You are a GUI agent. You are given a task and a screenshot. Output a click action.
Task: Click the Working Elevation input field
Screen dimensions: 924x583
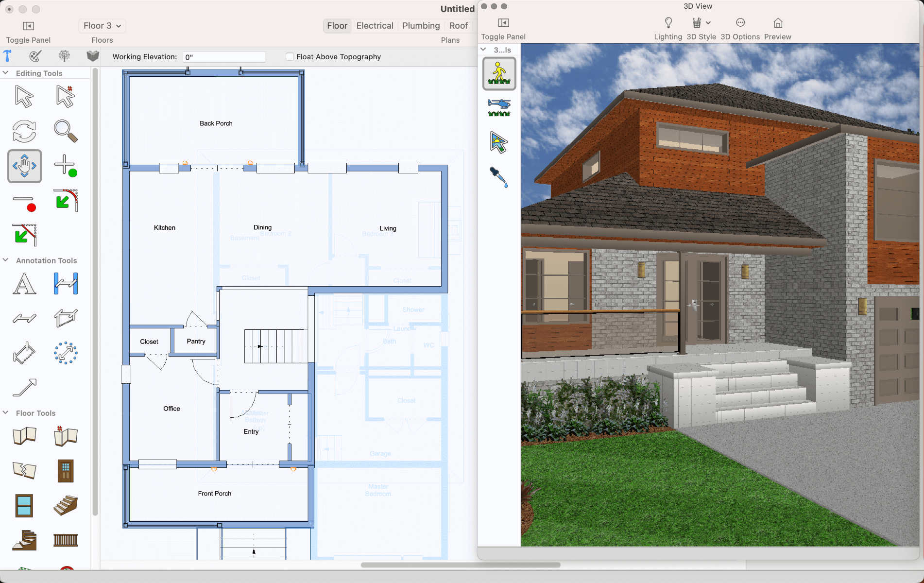[x=224, y=57]
